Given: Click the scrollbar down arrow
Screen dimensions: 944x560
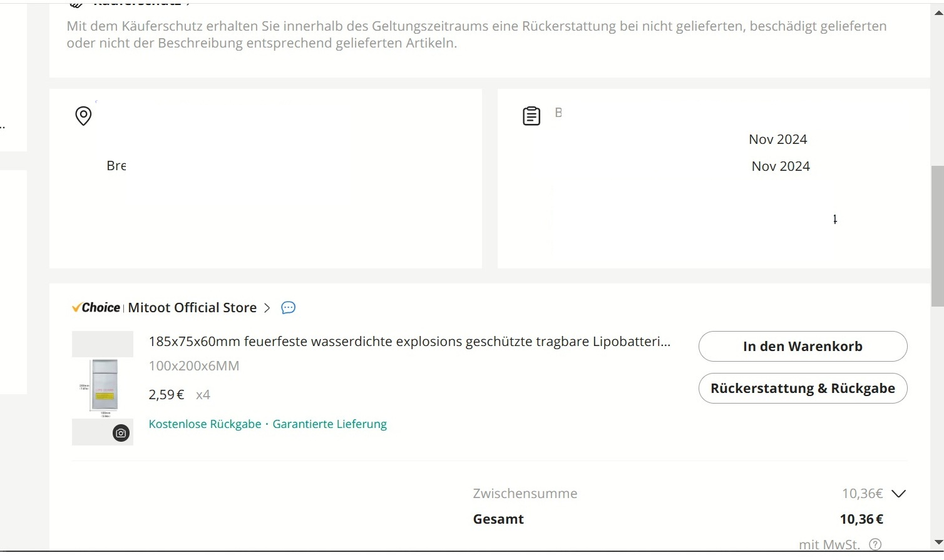Looking at the screenshot, I should tap(938, 542).
